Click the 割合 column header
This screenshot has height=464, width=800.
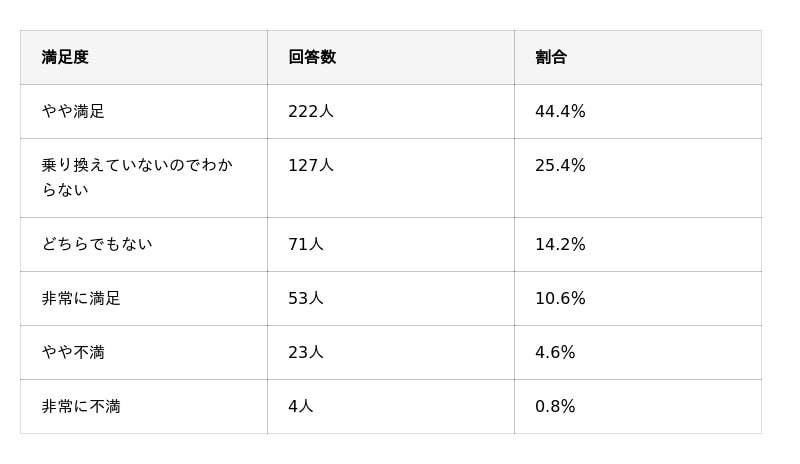551,57
